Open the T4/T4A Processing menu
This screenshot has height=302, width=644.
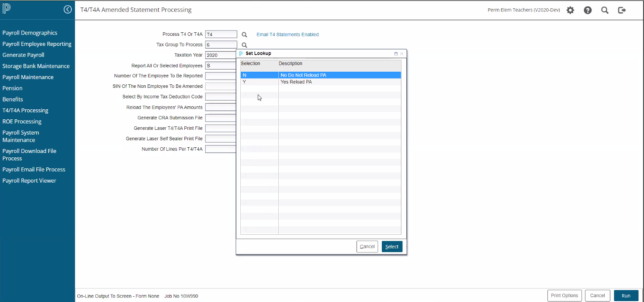click(x=25, y=111)
